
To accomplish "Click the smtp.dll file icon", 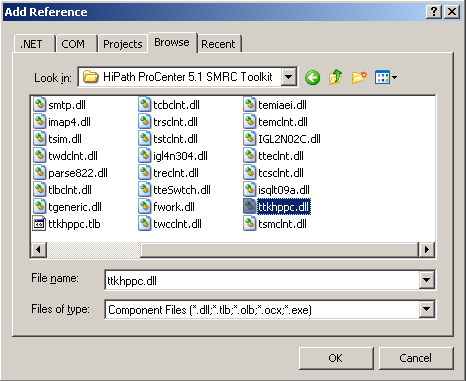I will point(39,104).
